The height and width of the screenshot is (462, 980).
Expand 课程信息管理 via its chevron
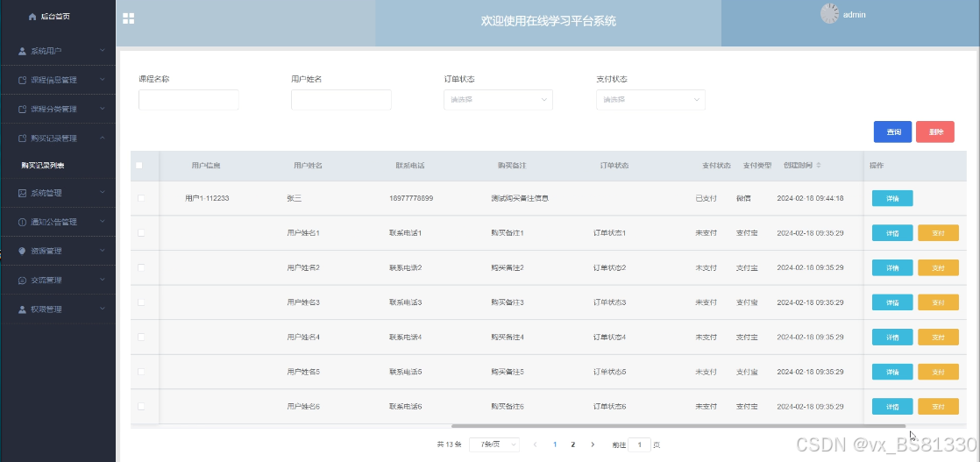pos(103,80)
